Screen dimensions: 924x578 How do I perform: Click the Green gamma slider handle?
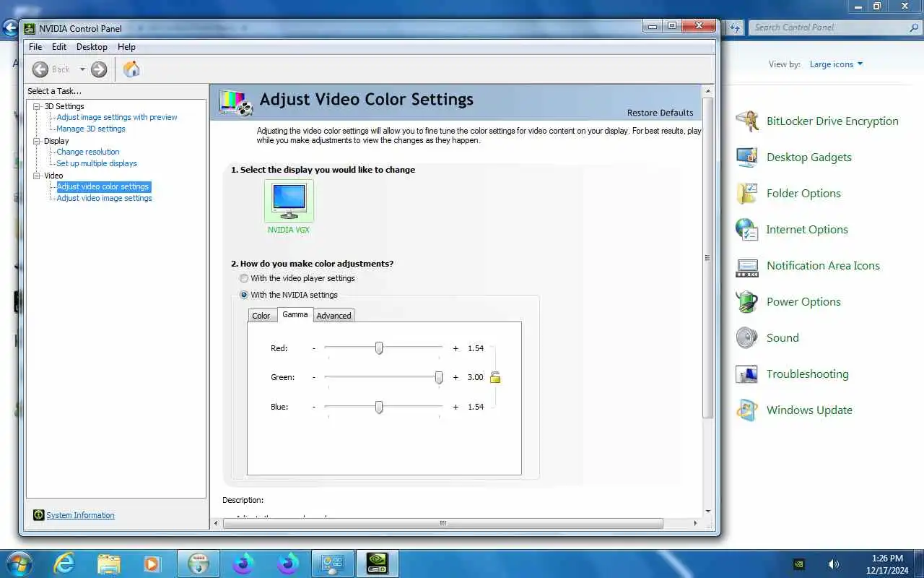pyautogui.click(x=439, y=377)
